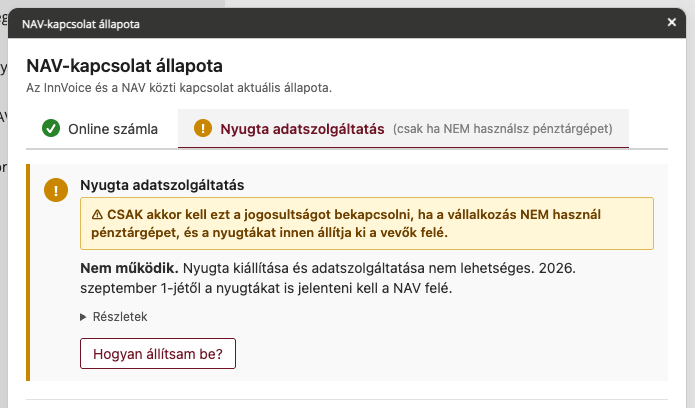The height and width of the screenshot is (408, 695).
Task: Click the dimmed page background beside the dialog
Action: [4, 222]
